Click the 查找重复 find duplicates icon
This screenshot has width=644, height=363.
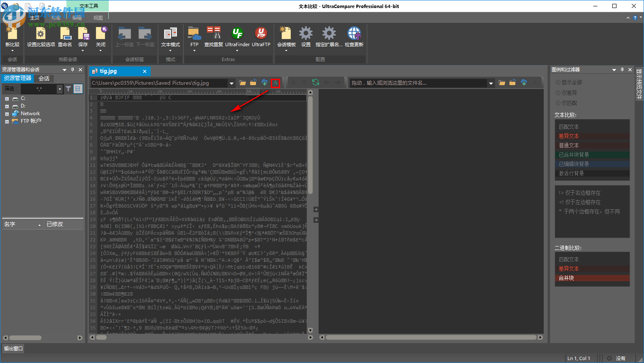coord(213,33)
